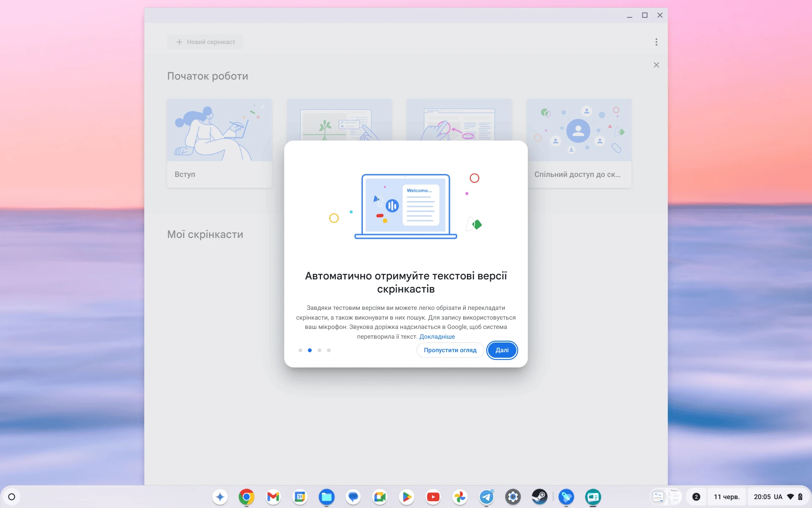Open the notification counter showing 2
This screenshot has width=812, height=508.
coord(696,497)
